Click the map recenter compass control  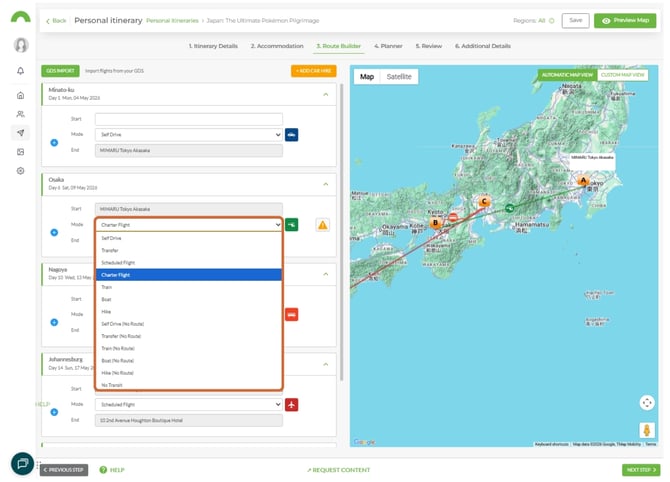647,403
